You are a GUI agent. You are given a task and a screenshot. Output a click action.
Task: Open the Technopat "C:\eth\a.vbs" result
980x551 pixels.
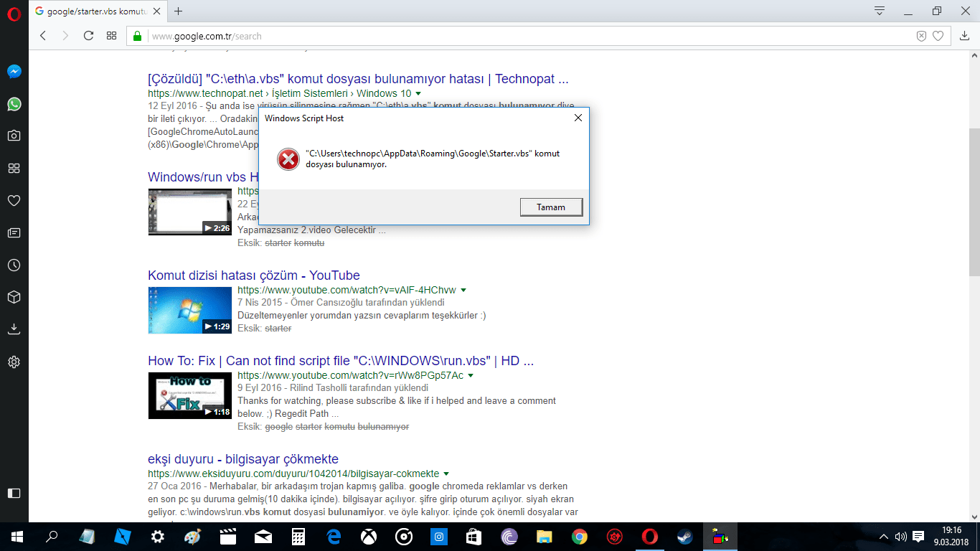tap(358, 79)
